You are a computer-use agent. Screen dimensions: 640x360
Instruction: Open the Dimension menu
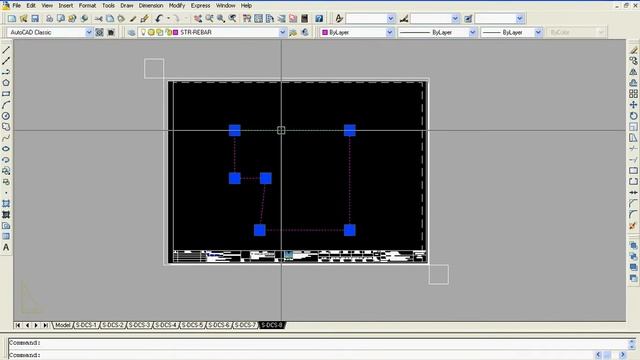coord(151,5)
